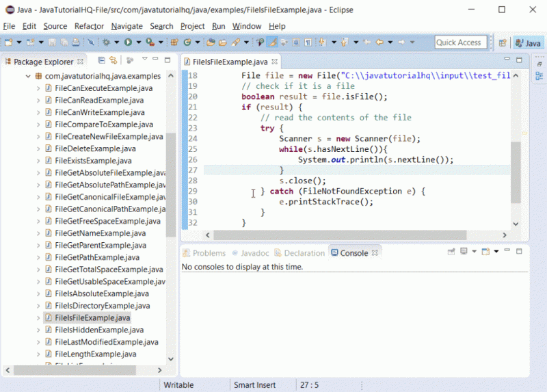Select FileLengthExample.java in Package Explorer
This screenshot has height=392, width=547.
[x=96, y=354]
